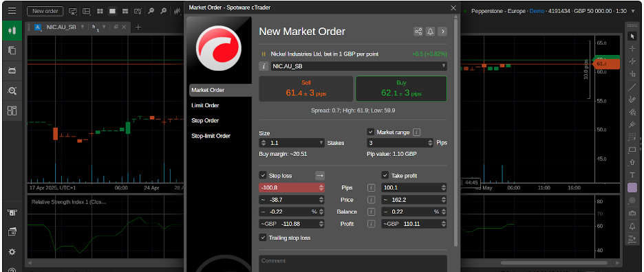Image resolution: width=644 pixels, height=272 pixels.
Task: Open the Trade section in left sidebar
Action: tap(12, 30)
